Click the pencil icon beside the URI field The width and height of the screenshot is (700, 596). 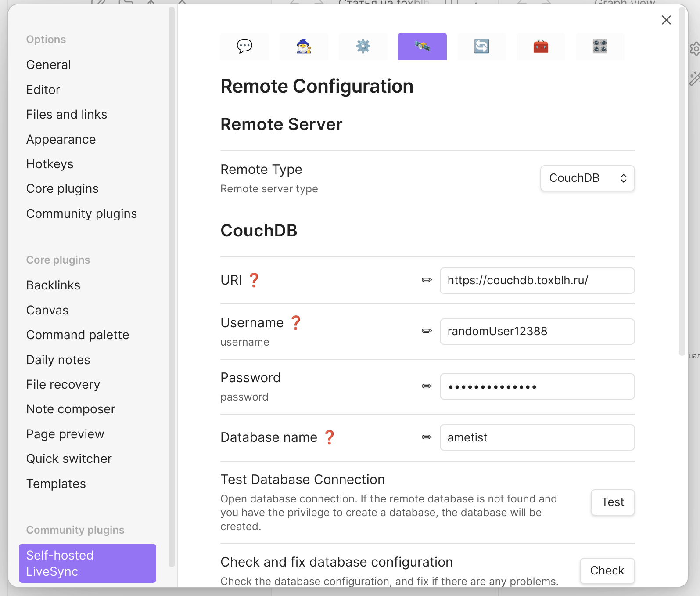tap(427, 280)
